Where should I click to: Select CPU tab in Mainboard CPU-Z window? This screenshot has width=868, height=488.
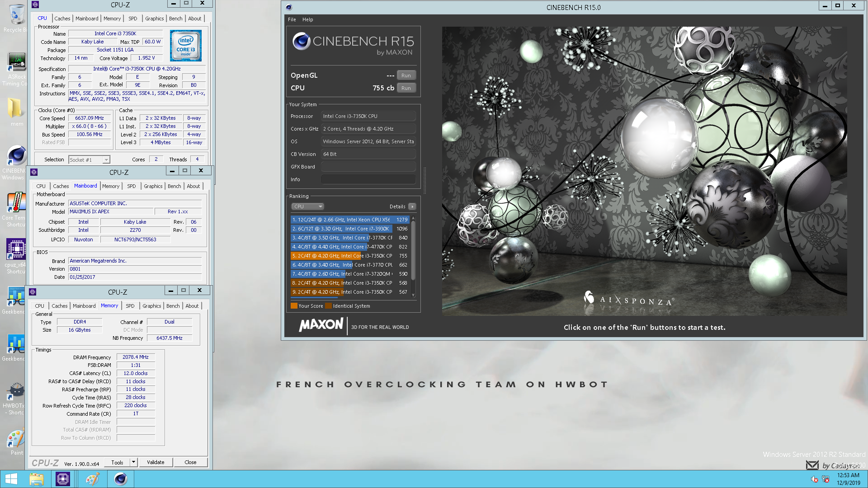point(41,186)
